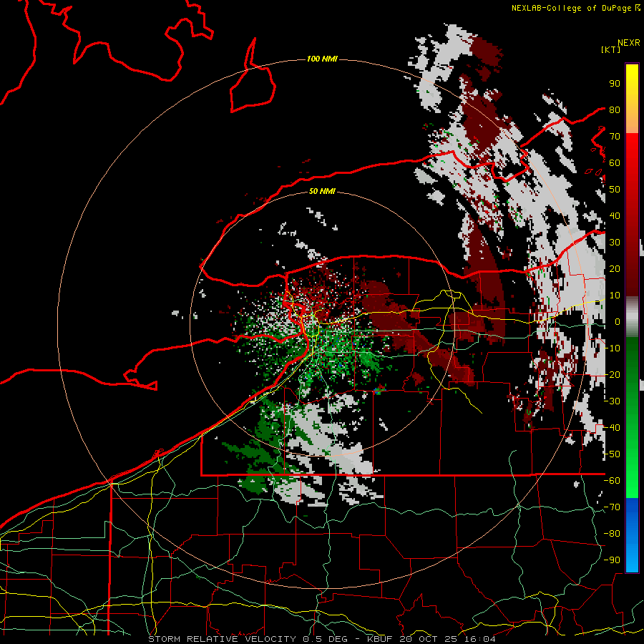Viewport: 644px width, 644px height.
Task: Click the -90 value on the velocity scale
Action: click(612, 560)
